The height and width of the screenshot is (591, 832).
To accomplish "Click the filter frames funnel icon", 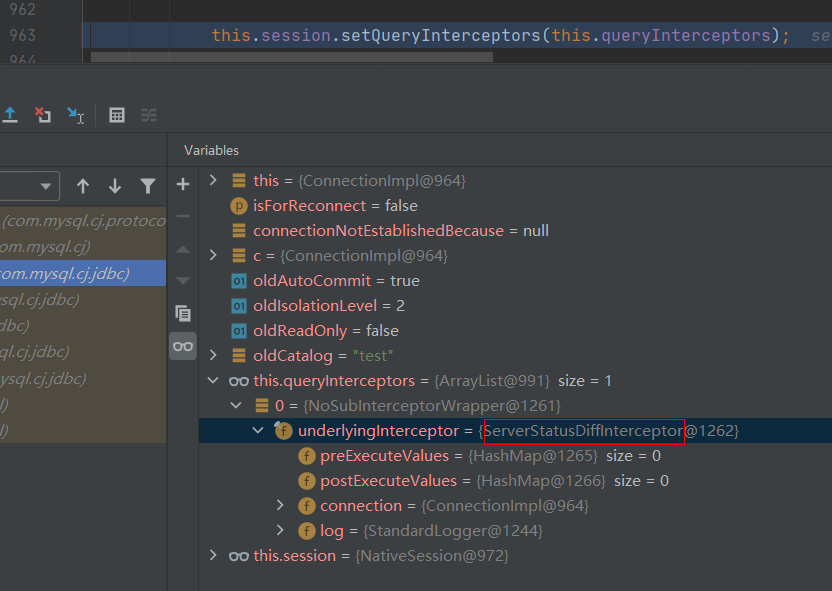I will [148, 186].
